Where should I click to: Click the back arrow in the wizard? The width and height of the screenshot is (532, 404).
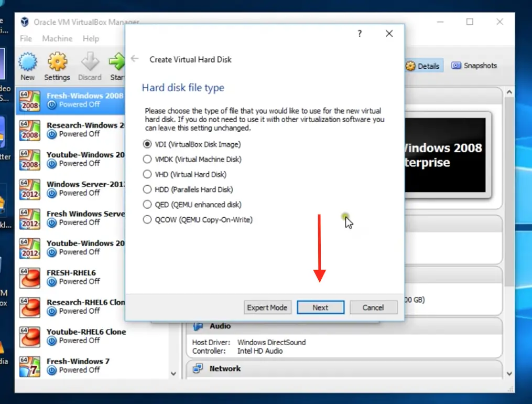(x=135, y=59)
